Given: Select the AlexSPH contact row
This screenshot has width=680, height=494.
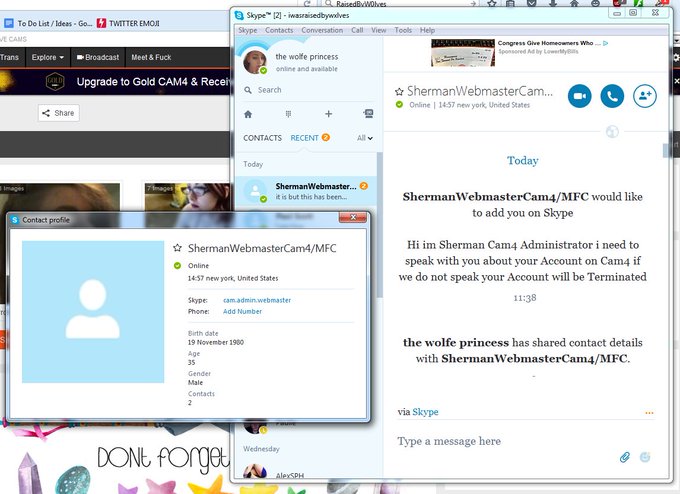Looking at the screenshot, I should (306, 472).
